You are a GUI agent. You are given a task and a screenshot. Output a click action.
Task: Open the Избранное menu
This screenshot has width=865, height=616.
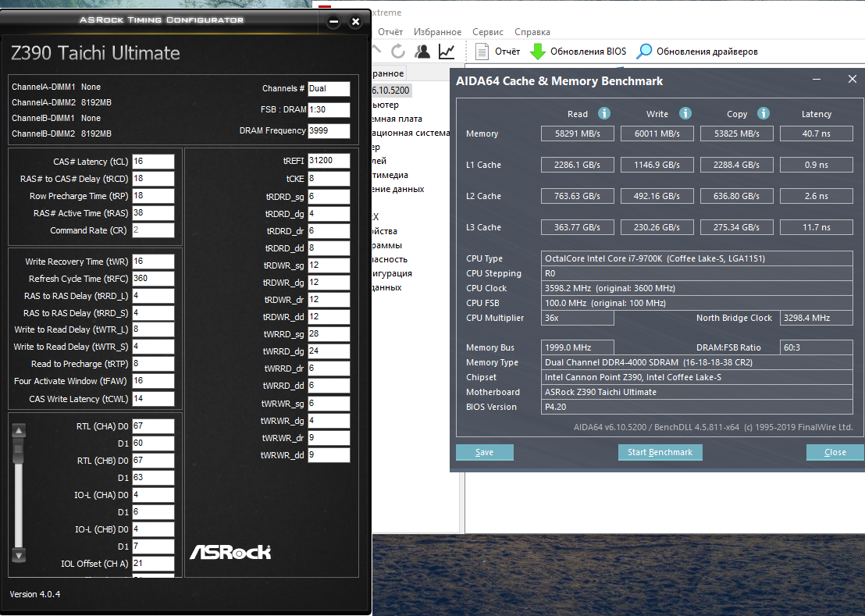pyautogui.click(x=437, y=32)
